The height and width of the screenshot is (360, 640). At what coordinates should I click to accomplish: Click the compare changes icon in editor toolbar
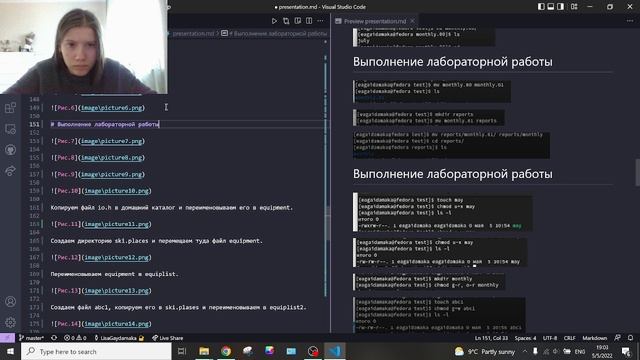click(286, 21)
